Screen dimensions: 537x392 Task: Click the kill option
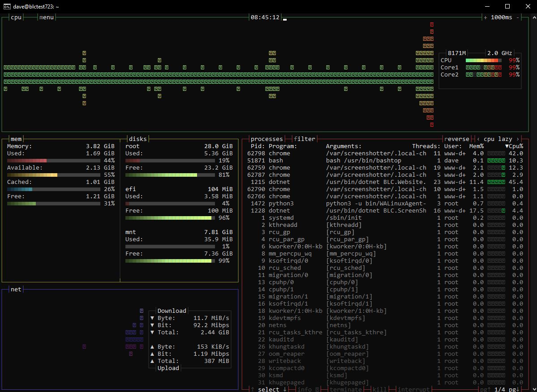click(379, 389)
